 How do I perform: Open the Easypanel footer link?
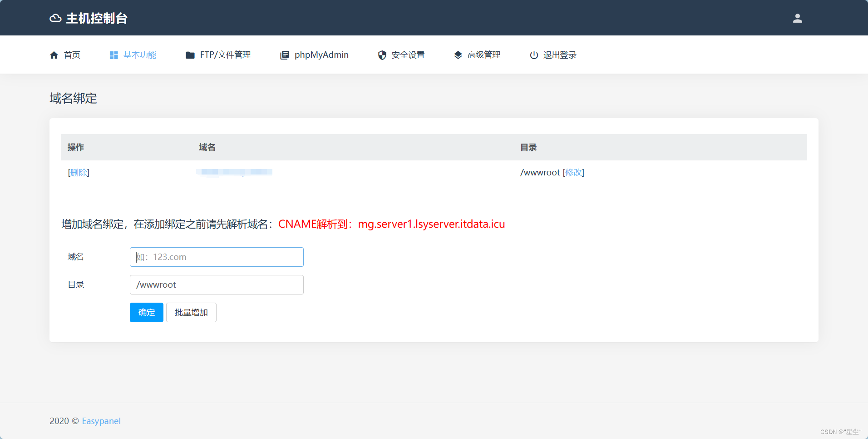tap(101, 421)
